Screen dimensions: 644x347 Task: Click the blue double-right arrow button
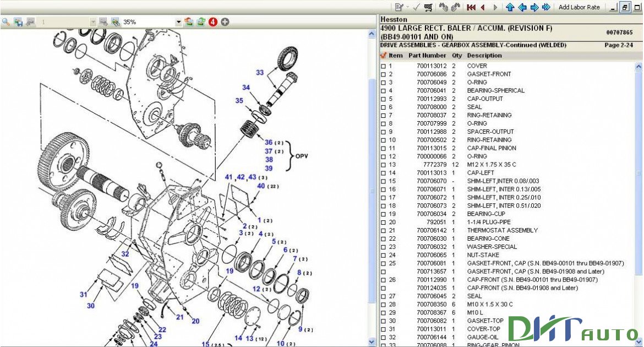[546, 7]
